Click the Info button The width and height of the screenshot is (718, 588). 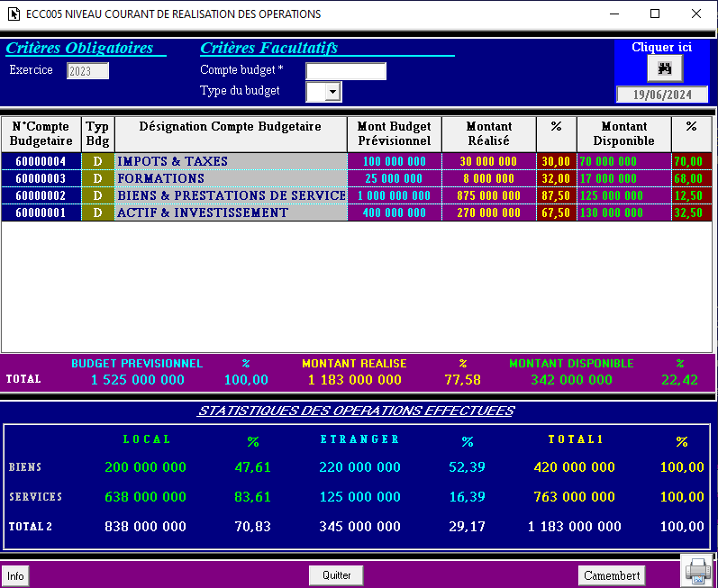tap(15, 575)
